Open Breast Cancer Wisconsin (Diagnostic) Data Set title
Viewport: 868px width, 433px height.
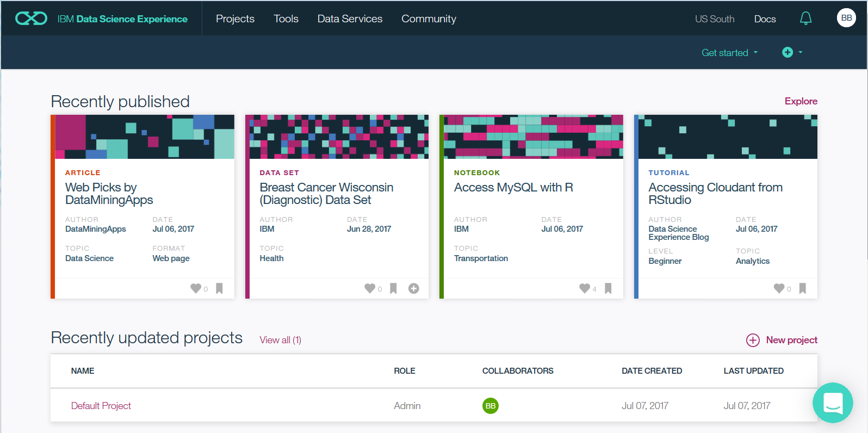click(x=326, y=194)
